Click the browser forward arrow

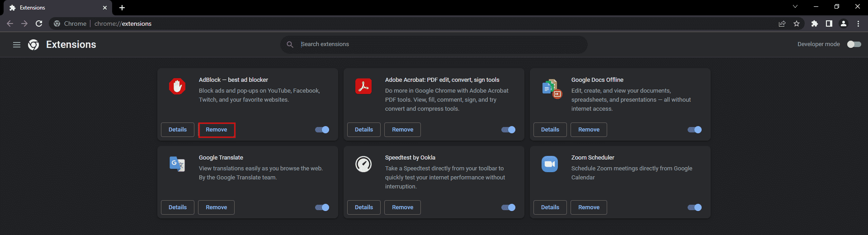(24, 23)
